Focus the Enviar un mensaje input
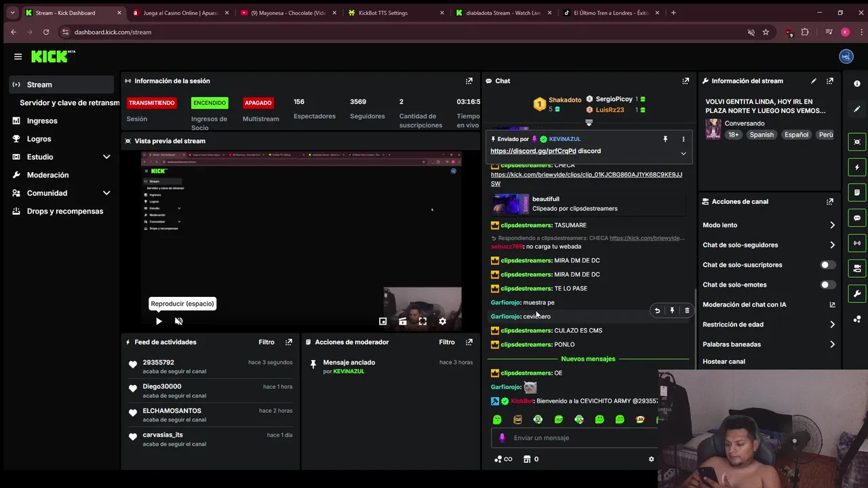This screenshot has width=868, height=488. coord(574,438)
